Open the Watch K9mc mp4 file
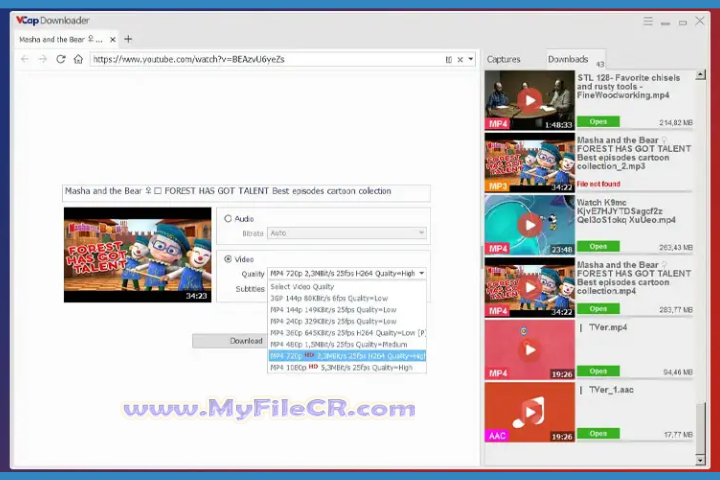720x480 pixels. (598, 247)
